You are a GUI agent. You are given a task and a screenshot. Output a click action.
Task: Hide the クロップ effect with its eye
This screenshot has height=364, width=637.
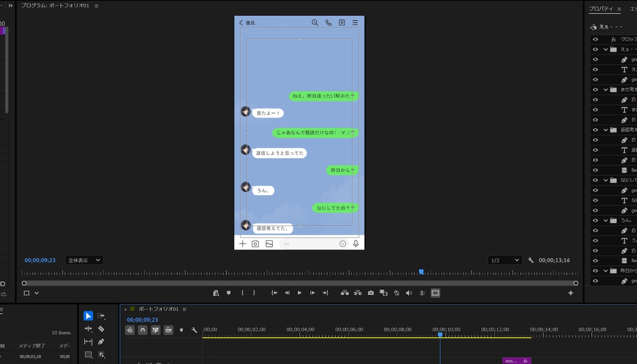point(595,39)
